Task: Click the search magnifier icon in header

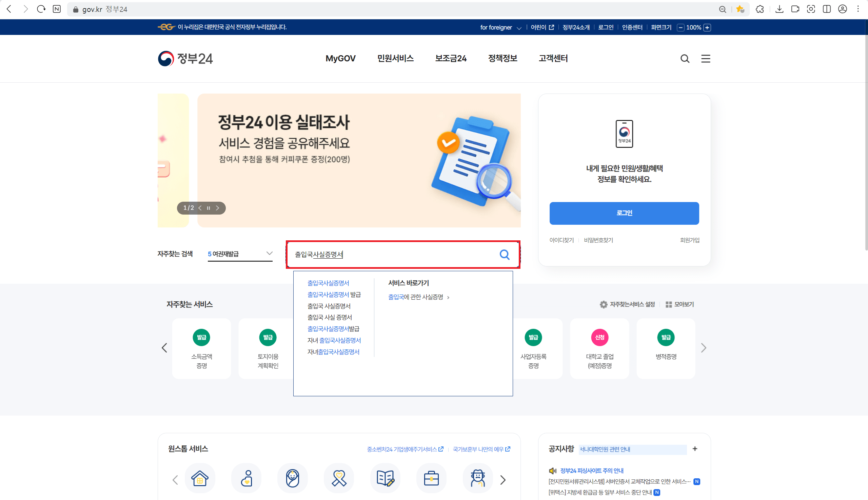Action: pyautogui.click(x=685, y=59)
